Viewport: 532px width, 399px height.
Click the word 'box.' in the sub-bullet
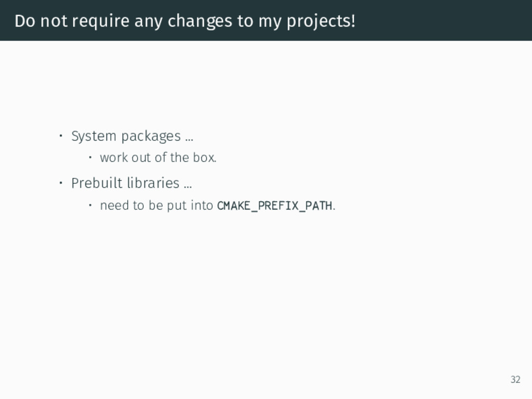(205, 157)
